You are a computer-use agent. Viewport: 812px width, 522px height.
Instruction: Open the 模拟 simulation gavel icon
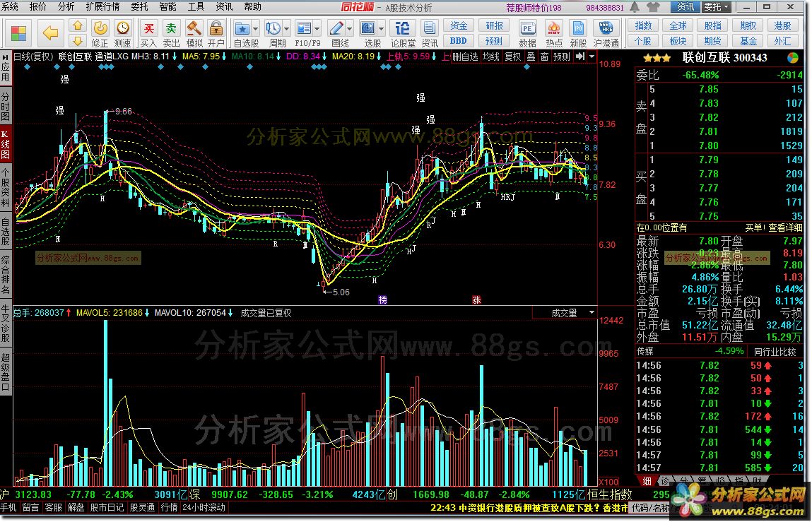point(194,34)
